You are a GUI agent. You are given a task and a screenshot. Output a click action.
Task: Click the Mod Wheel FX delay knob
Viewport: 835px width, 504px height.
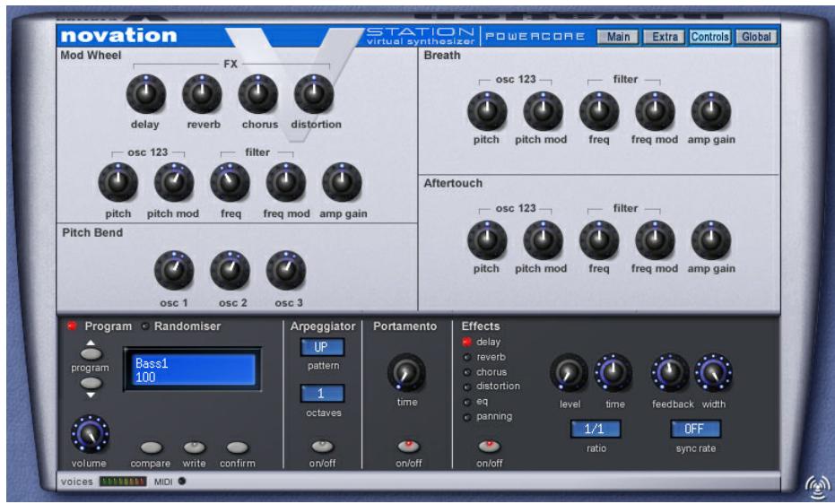(x=145, y=94)
